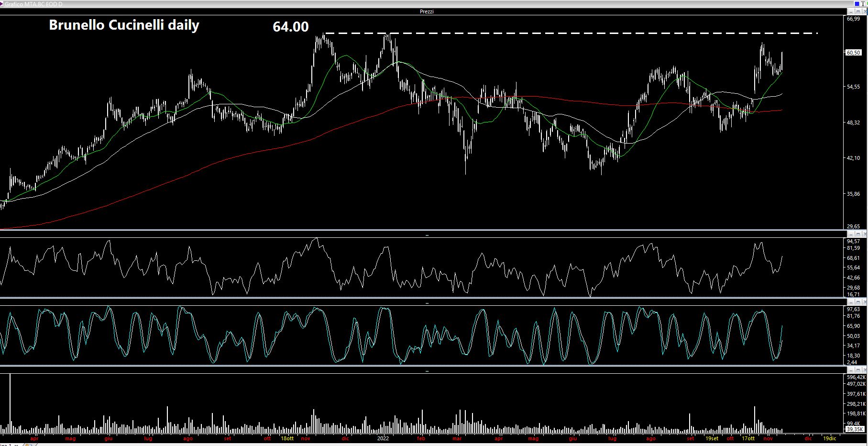Minimize the volume pane
Image resolution: width=868 pixels, height=446 pixels.
point(851,370)
